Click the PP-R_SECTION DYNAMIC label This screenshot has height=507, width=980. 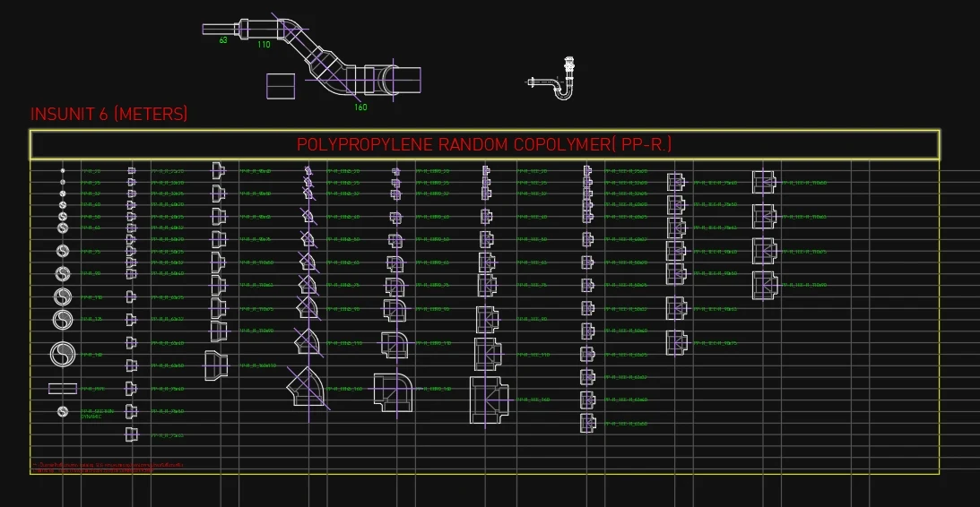click(x=98, y=413)
